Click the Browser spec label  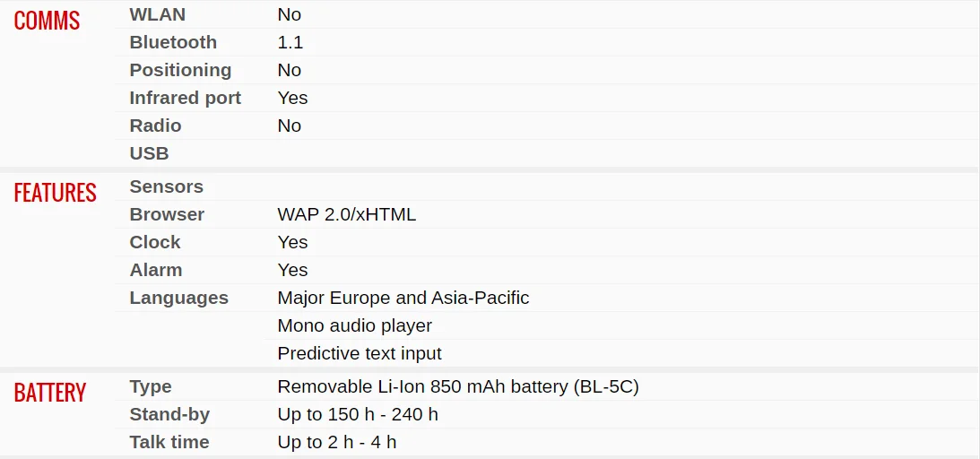click(167, 214)
